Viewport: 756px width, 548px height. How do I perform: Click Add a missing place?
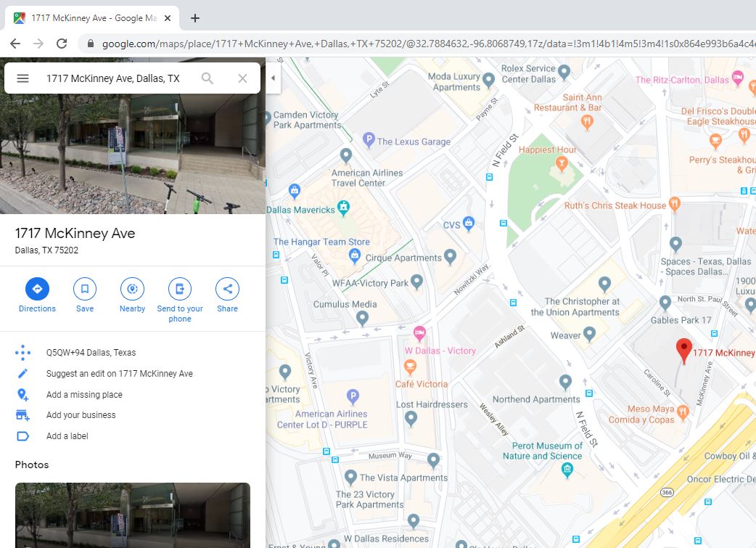point(133,395)
